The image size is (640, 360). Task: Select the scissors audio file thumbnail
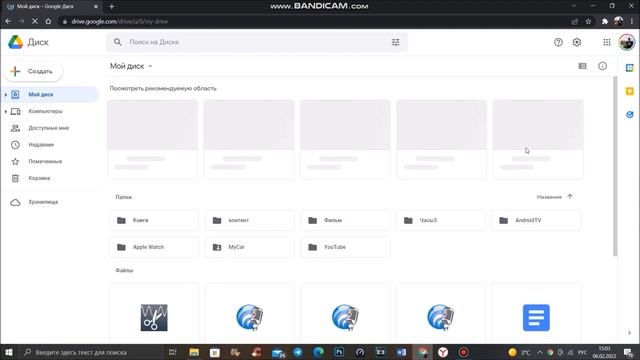154,317
